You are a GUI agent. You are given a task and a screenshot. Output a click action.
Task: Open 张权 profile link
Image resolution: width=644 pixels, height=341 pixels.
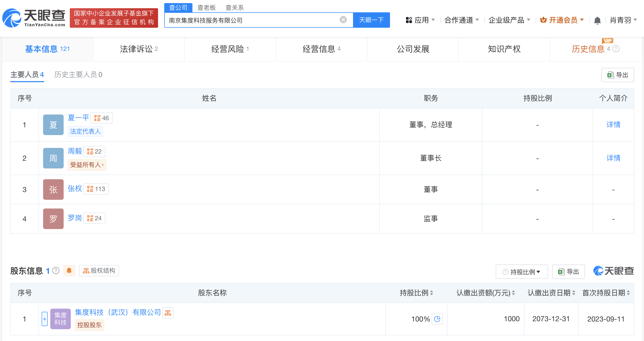pyautogui.click(x=75, y=189)
